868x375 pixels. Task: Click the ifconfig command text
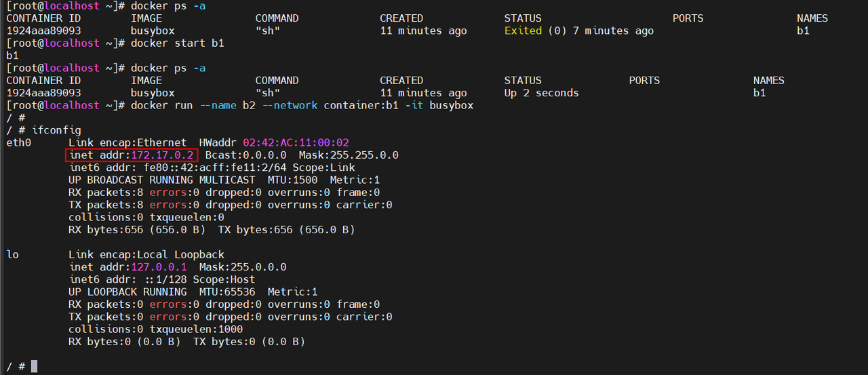tap(56, 130)
